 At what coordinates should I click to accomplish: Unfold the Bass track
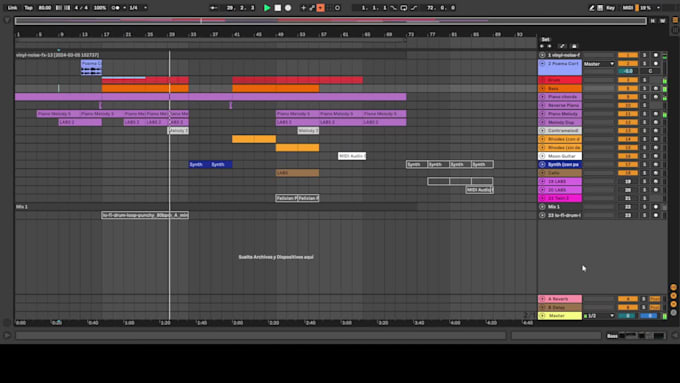point(542,88)
